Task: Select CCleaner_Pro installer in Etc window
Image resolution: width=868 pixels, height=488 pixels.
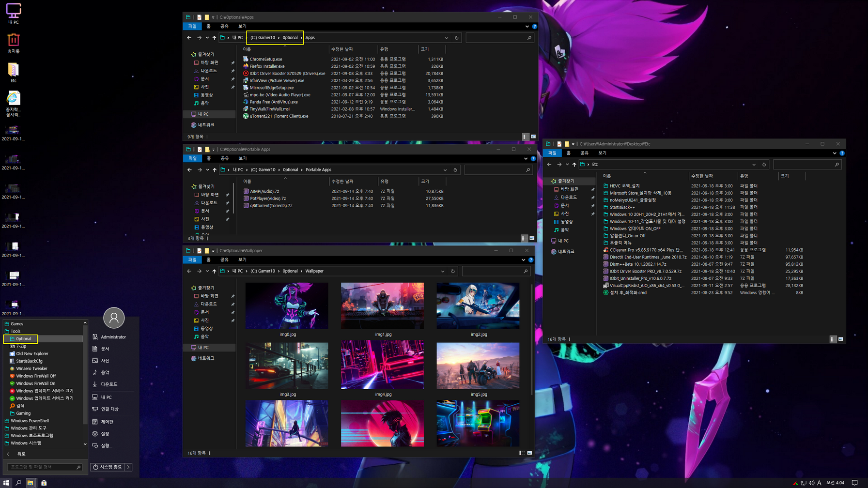Action: 645,250
